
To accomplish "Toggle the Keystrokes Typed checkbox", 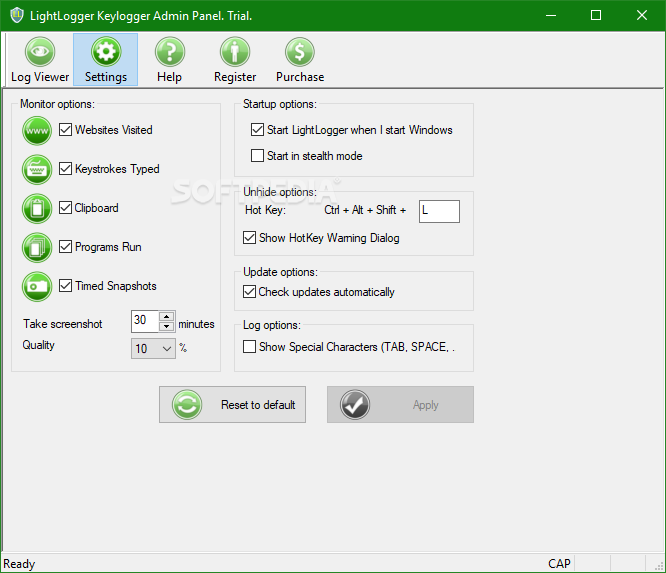I will pos(65,169).
